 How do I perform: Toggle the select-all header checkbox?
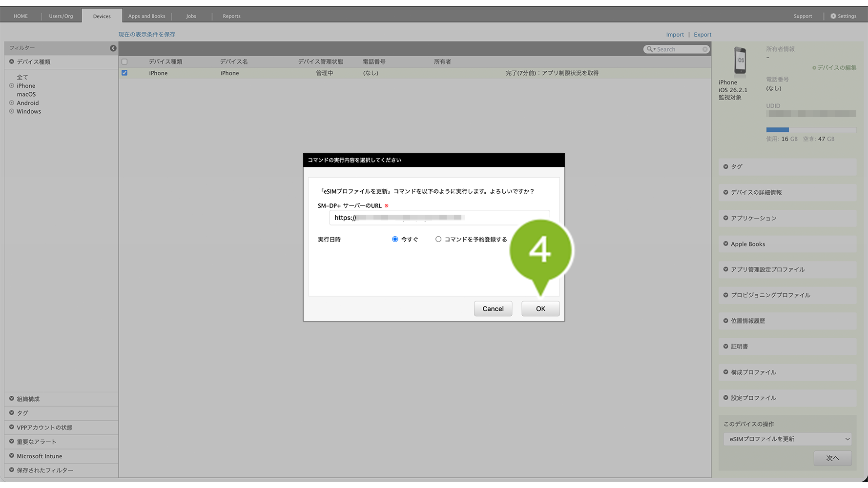(x=124, y=62)
